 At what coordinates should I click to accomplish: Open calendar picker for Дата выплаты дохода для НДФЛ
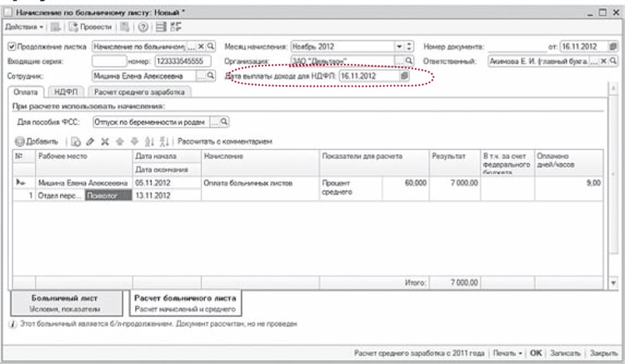(x=404, y=76)
